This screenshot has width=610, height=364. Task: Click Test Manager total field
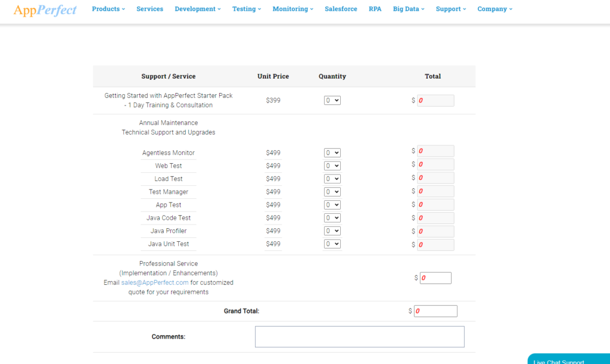[x=435, y=191]
